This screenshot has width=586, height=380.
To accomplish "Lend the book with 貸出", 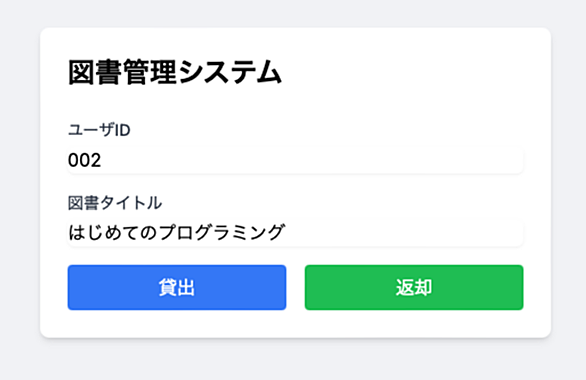I will coord(177,287).
